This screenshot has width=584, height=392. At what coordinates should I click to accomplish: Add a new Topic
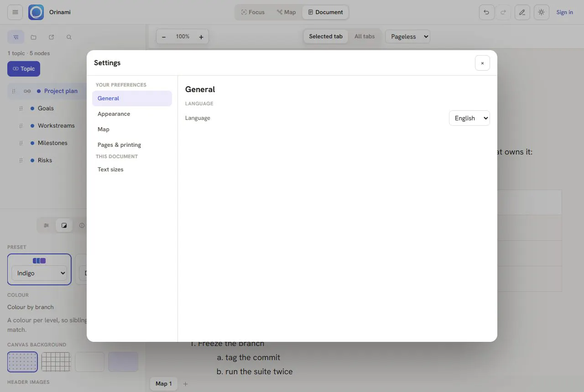pyautogui.click(x=24, y=69)
